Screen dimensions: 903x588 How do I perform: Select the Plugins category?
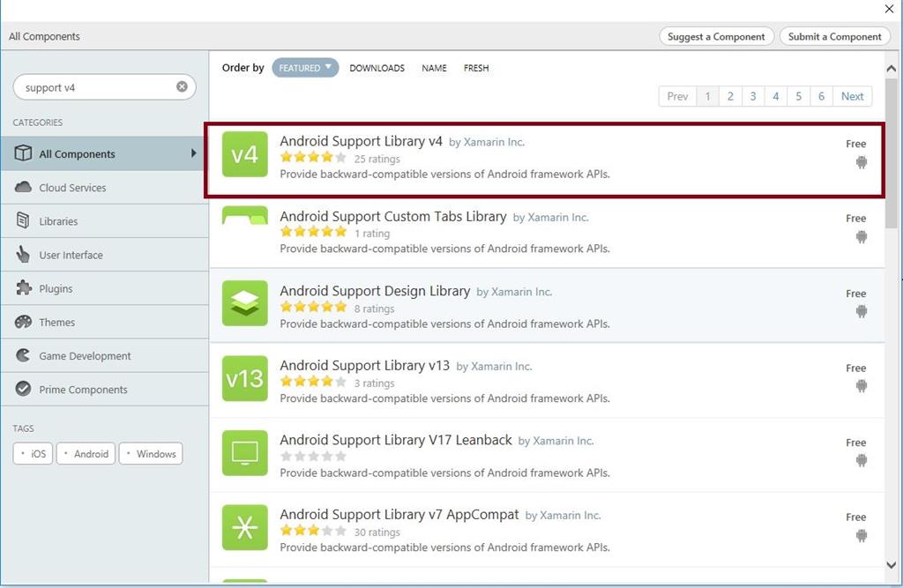tap(105, 288)
